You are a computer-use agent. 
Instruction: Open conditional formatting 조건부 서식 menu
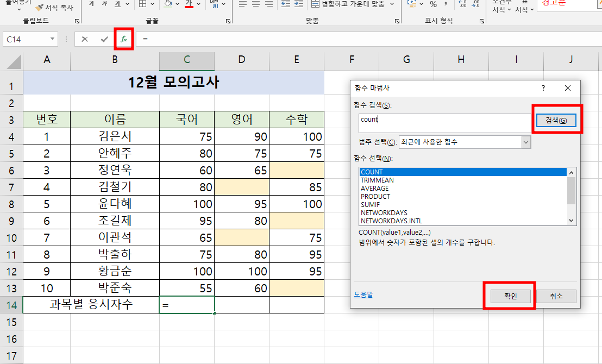501,6
